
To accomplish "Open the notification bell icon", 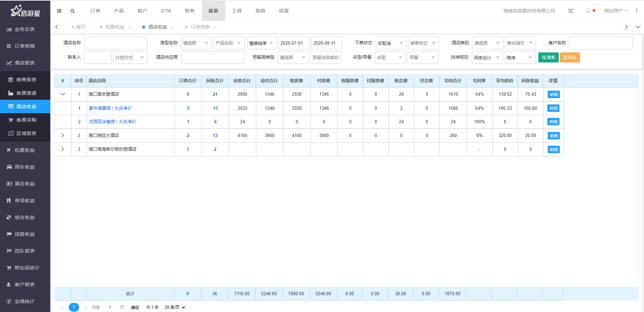I will pos(588,11).
